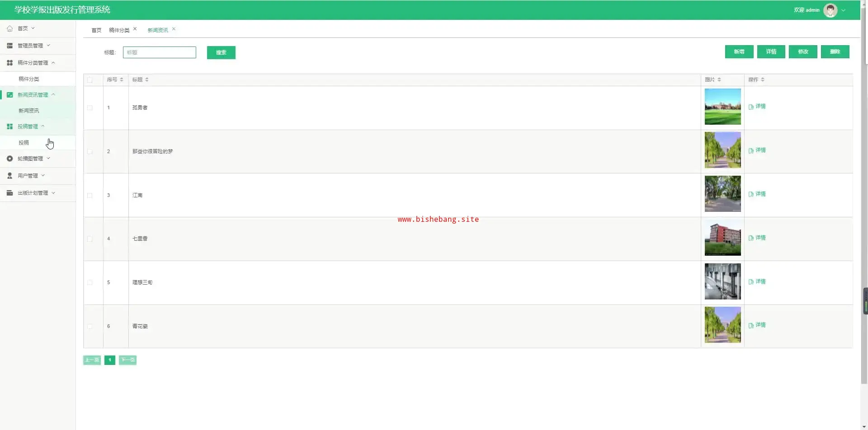
Task: Collapse the 投稿管理 menu chevron
Action: pos(43,126)
